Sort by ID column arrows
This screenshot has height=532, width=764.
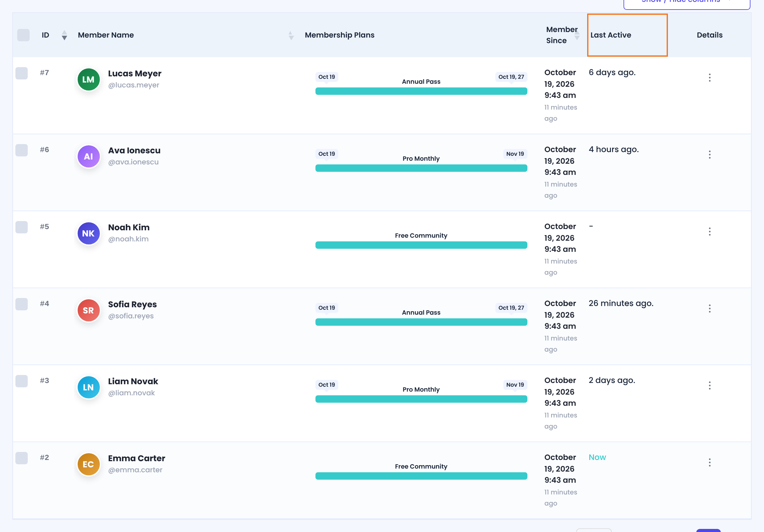[x=64, y=35]
